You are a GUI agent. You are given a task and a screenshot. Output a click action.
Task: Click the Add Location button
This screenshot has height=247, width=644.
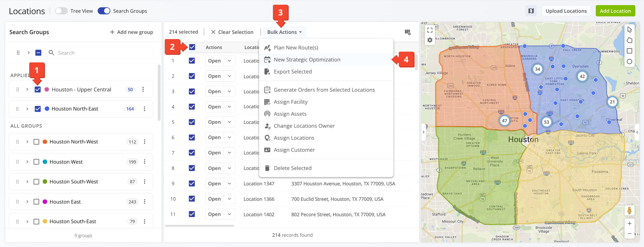(x=615, y=11)
